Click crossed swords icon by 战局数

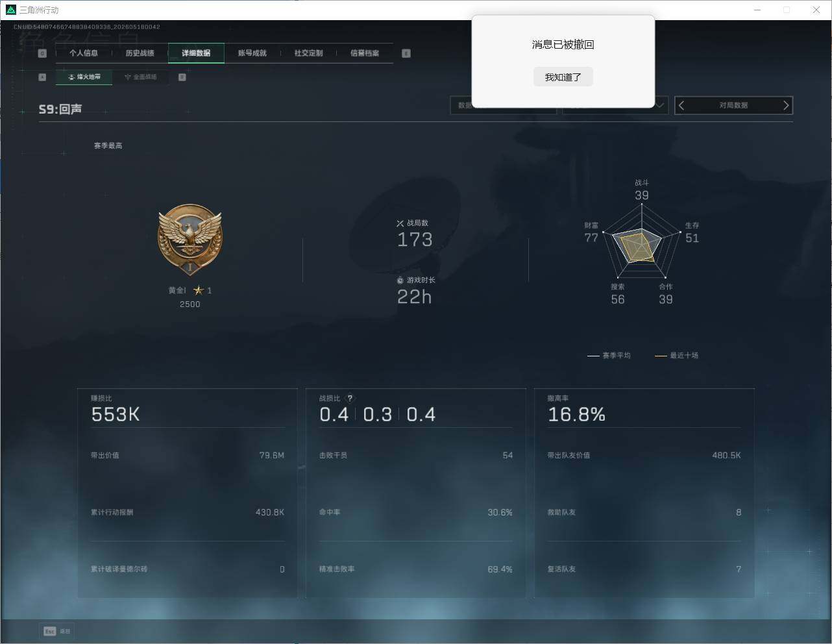(400, 223)
